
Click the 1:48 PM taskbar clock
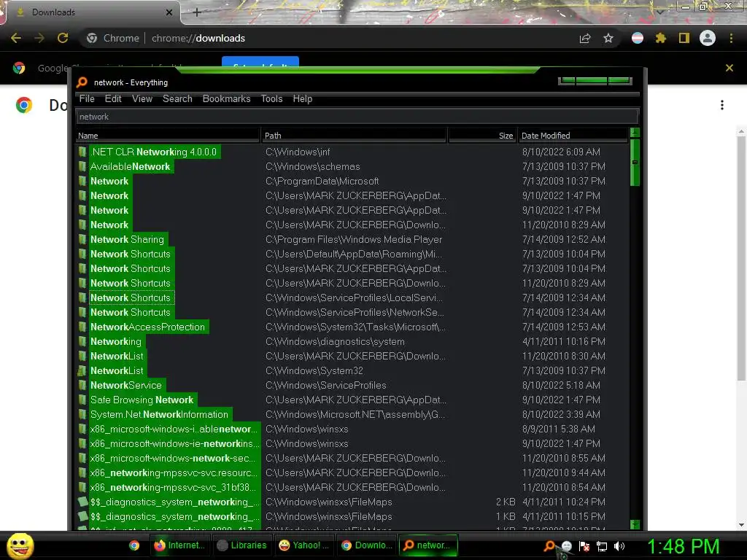tap(683, 547)
